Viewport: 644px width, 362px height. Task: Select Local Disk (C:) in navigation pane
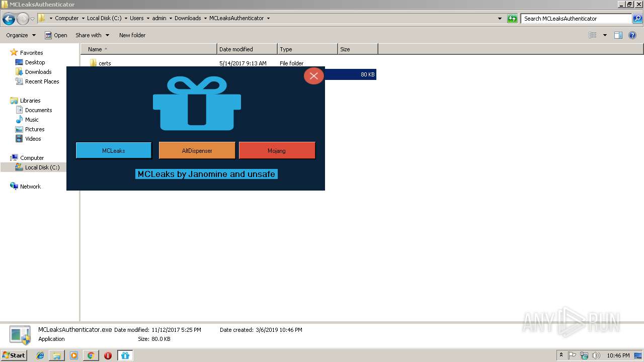coord(42,167)
